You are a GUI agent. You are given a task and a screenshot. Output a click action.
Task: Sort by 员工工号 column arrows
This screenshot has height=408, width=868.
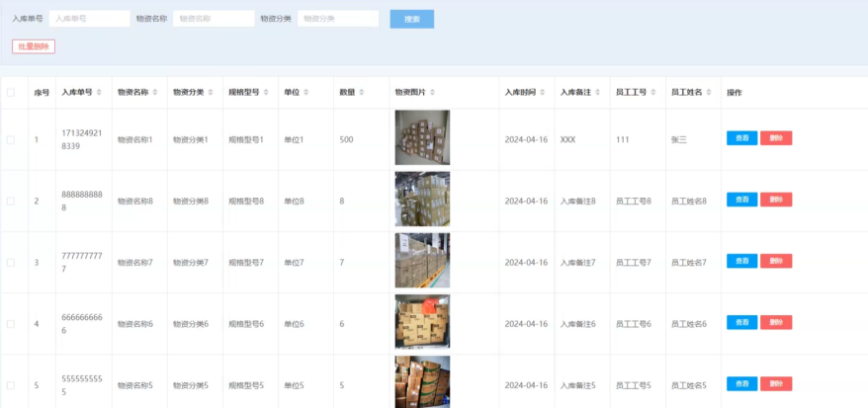coord(653,93)
